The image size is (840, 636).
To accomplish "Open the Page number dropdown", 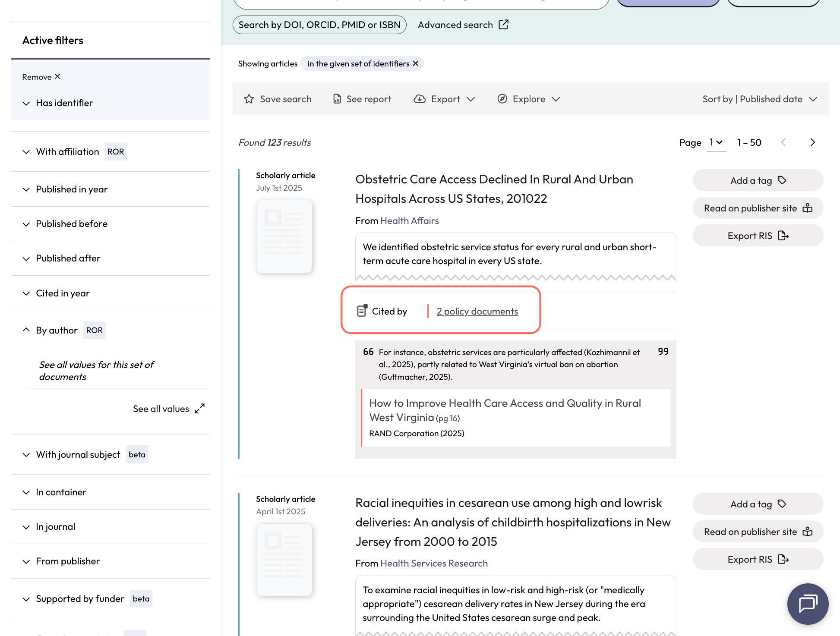I will 717,142.
